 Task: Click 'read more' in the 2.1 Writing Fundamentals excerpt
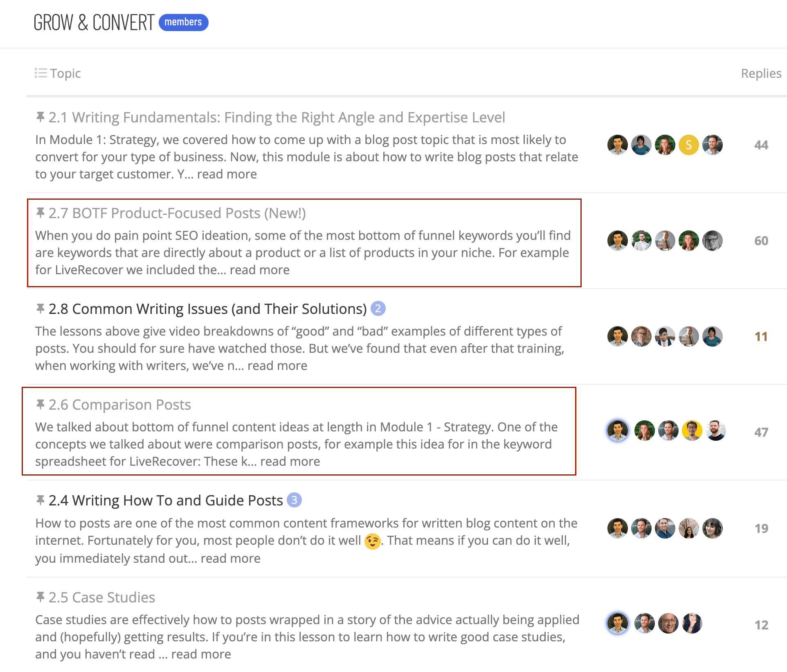pos(227,174)
